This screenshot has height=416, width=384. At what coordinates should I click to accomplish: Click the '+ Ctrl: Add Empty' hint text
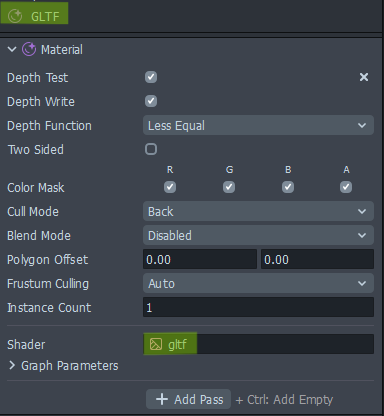click(284, 399)
